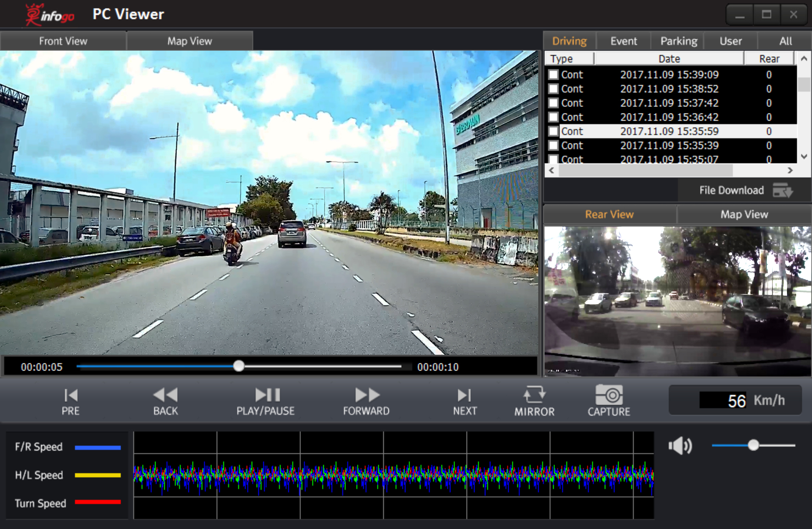Click the file list scroll-up arrow
Screen dimensions: 812x529
click(804, 58)
